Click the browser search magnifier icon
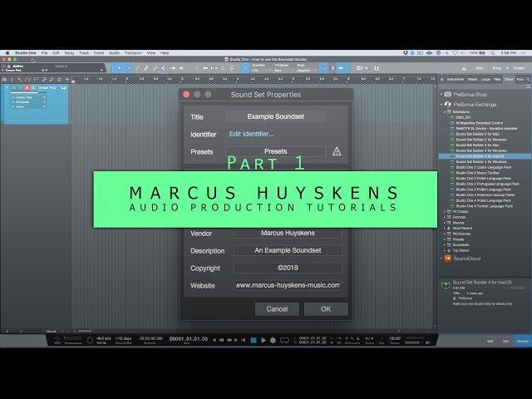Image resolution: width=532 pixels, height=399 pixels. [x=528, y=80]
